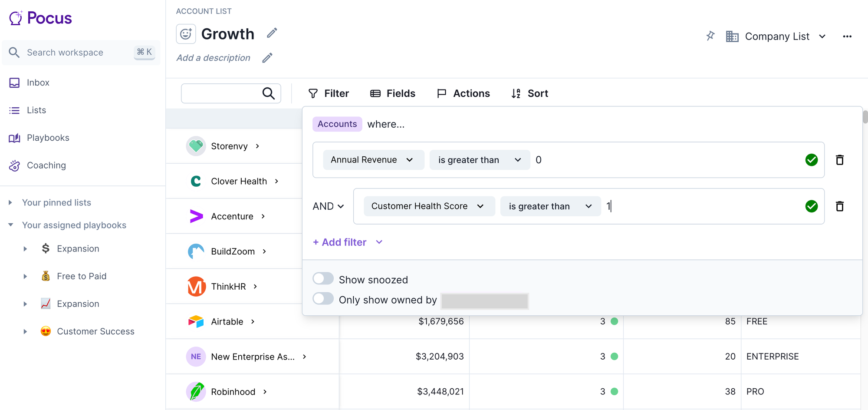868x410 pixels.
Task: Expand Your pinned lists
Action: pyautogui.click(x=10, y=202)
